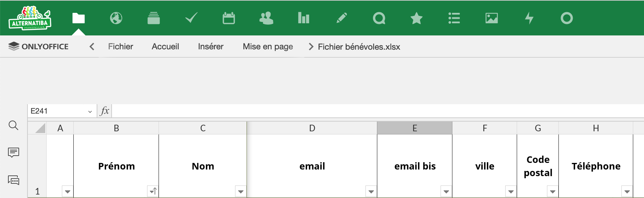Image resolution: width=644 pixels, height=198 pixels.
Task: Switch to the Insérer tab
Action: (x=211, y=47)
